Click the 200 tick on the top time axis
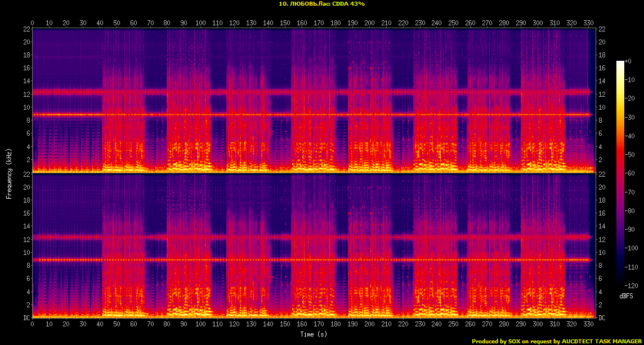Image resolution: width=644 pixels, height=345 pixels. (369, 23)
